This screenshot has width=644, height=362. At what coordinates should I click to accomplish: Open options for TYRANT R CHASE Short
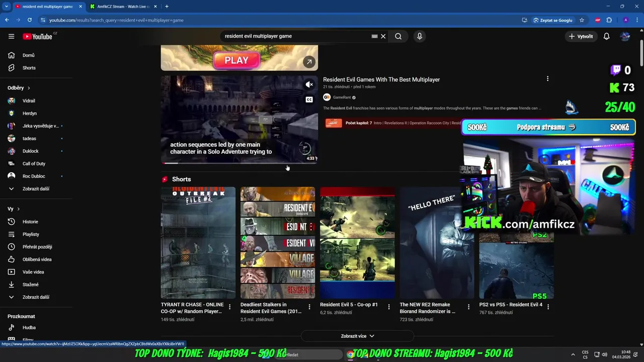(x=230, y=307)
